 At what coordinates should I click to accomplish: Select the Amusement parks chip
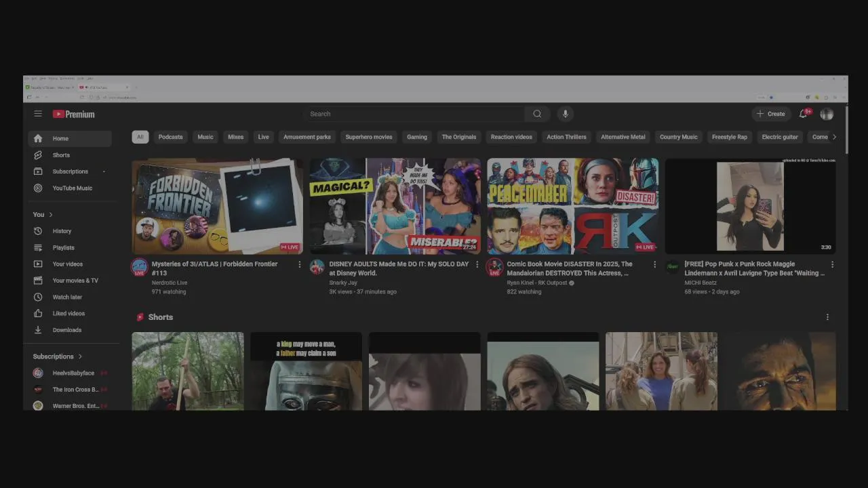coord(307,137)
